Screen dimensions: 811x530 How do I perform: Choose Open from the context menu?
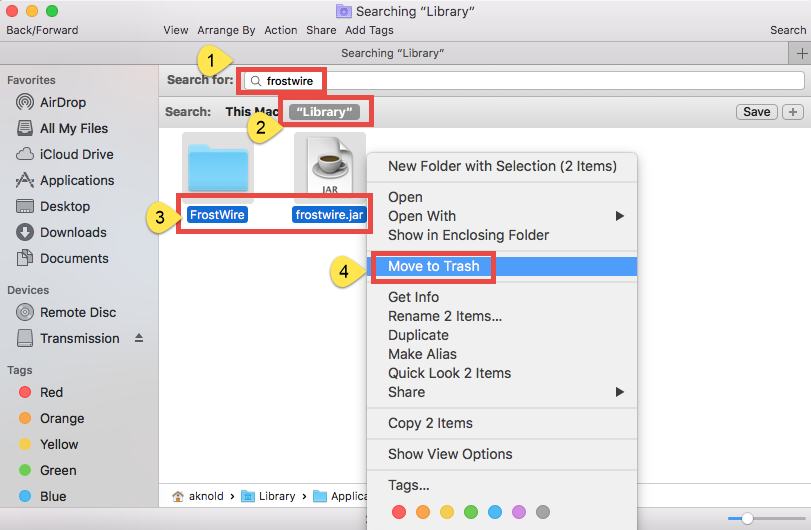coord(502,197)
